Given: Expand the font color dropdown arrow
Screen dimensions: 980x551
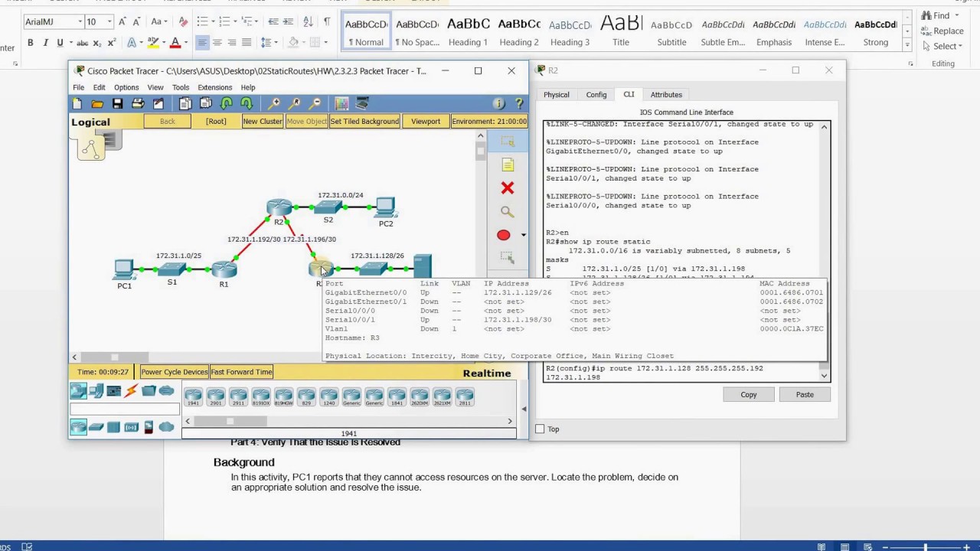Looking at the screenshot, I should 186,43.
